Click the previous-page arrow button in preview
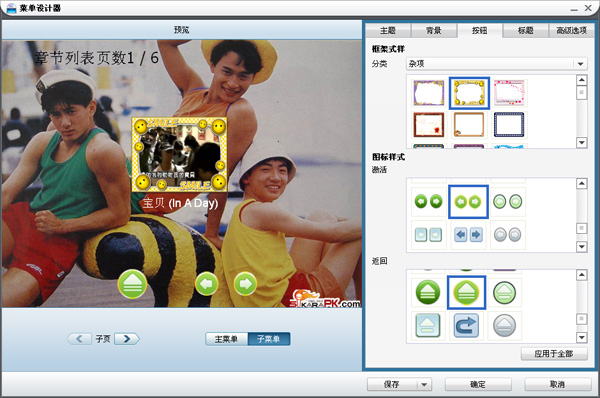Viewport: 600px width, 398px height. point(207,284)
